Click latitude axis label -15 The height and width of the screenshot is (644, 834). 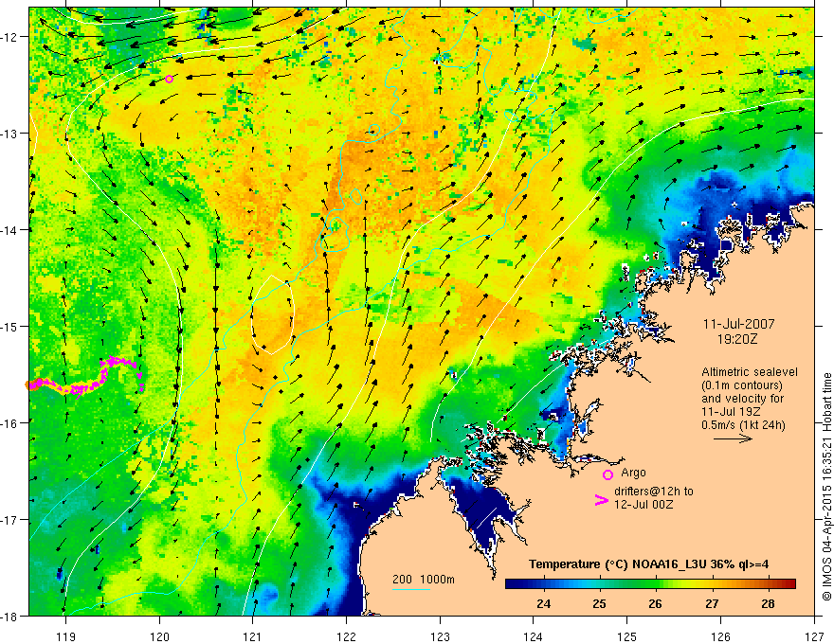click(x=10, y=326)
